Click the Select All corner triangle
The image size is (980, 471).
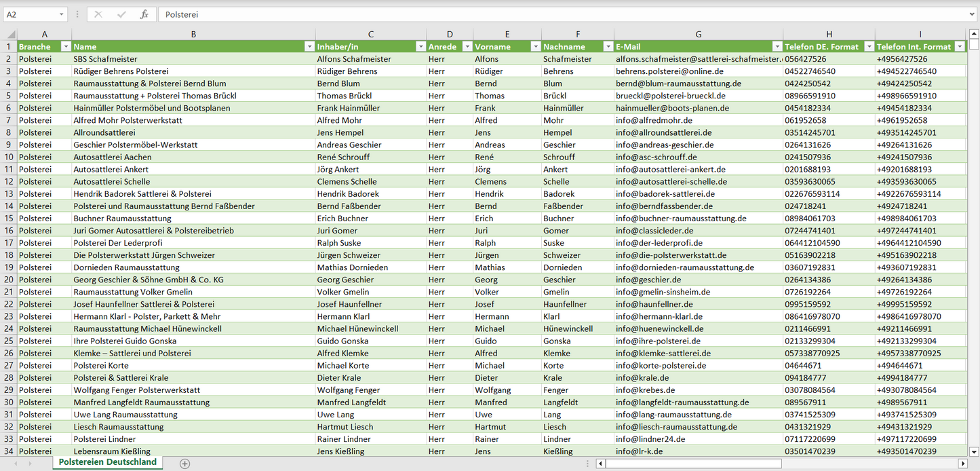pyautogui.click(x=9, y=35)
